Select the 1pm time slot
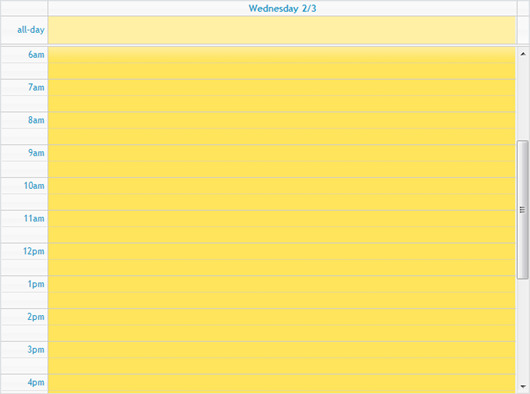This screenshot has width=530, height=394. pyautogui.click(x=282, y=285)
